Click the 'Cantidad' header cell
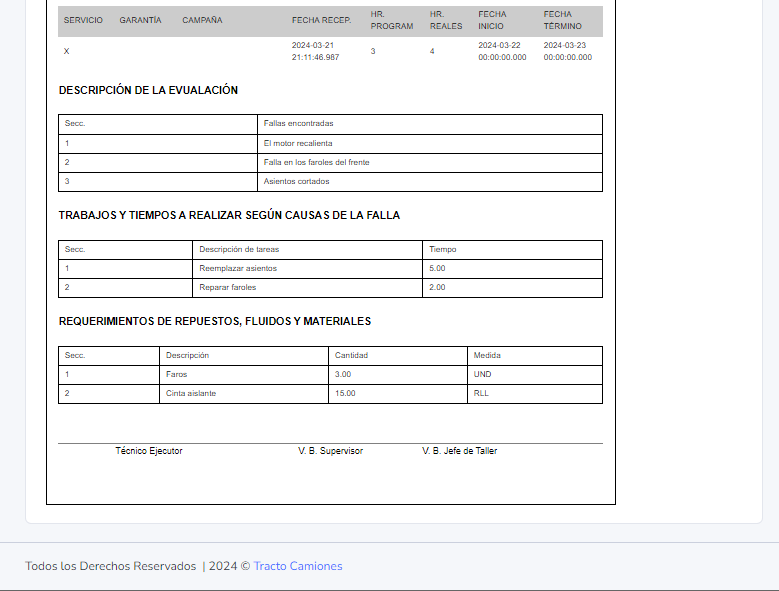Image resolution: width=779 pixels, height=591 pixels. click(x=397, y=356)
